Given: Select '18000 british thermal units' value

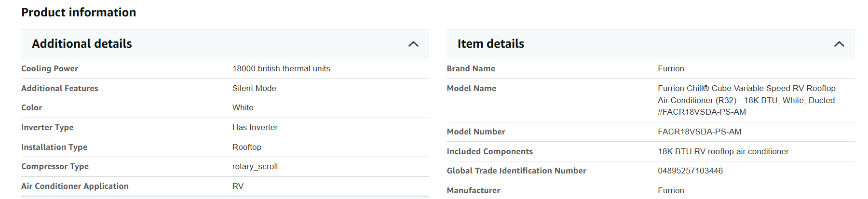Looking at the screenshot, I should pos(281,68).
